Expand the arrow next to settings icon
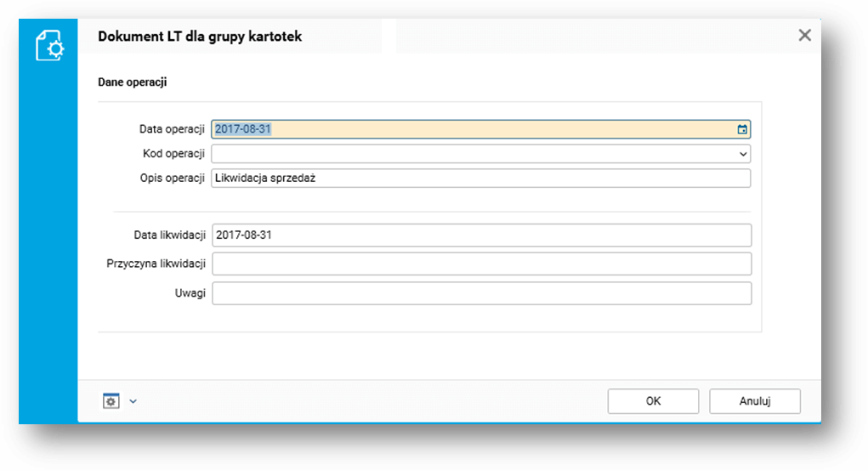The width and height of the screenshot is (868, 471). tap(133, 402)
